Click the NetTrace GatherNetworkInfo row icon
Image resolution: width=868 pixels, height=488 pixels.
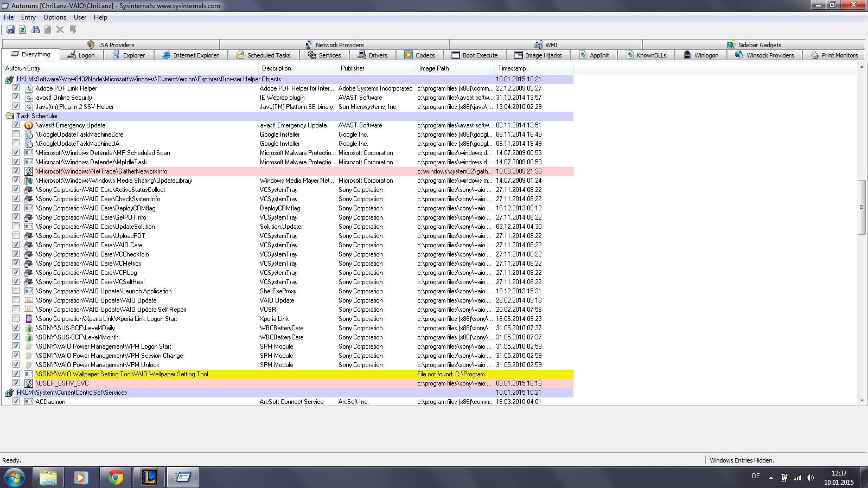click(29, 171)
